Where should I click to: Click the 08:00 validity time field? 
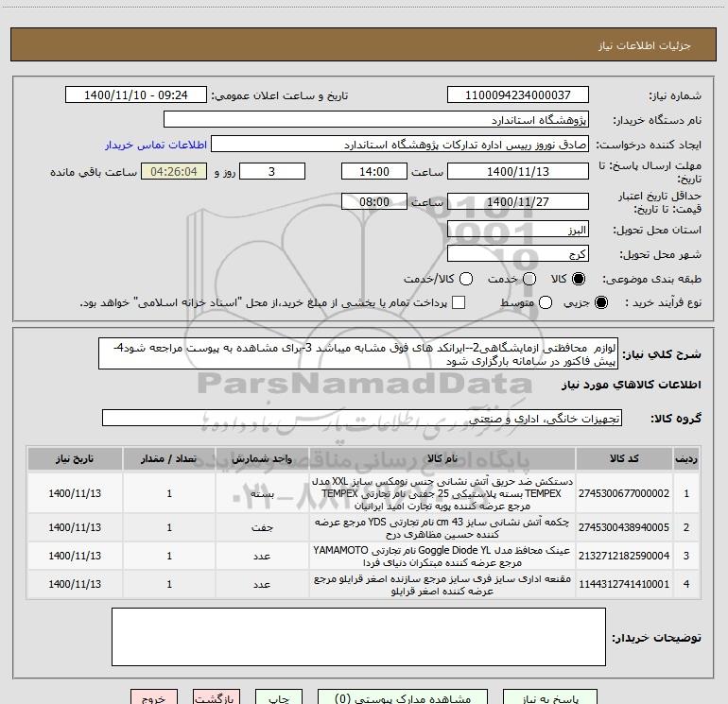[x=374, y=201]
